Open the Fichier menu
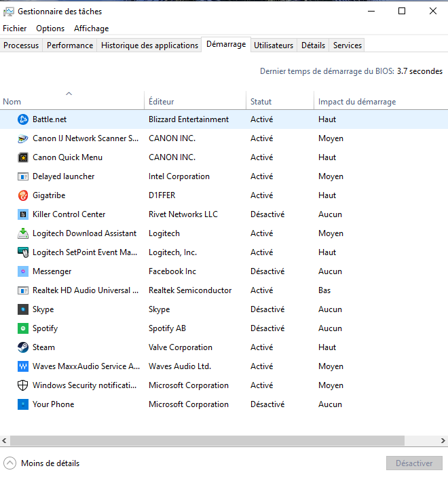448x479 pixels. tap(15, 28)
